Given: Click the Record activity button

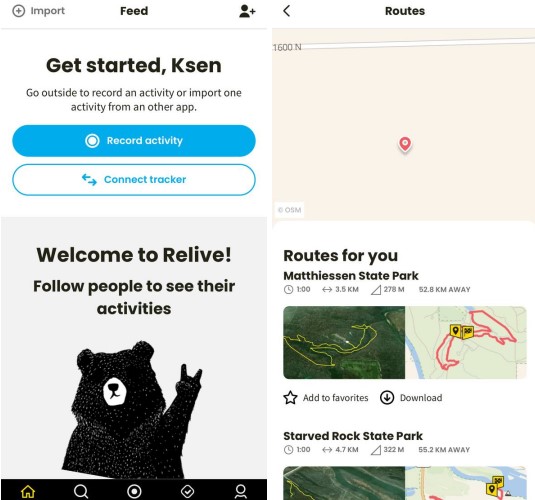Looking at the screenshot, I should pos(134,141).
